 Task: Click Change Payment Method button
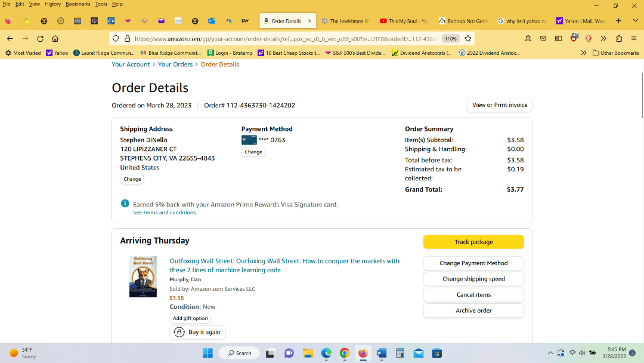(x=473, y=263)
